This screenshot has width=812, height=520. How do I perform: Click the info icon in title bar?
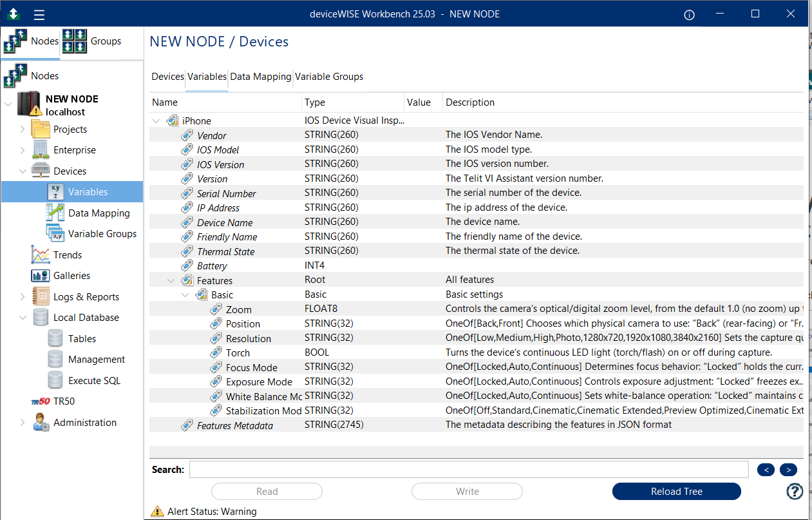[689, 15]
